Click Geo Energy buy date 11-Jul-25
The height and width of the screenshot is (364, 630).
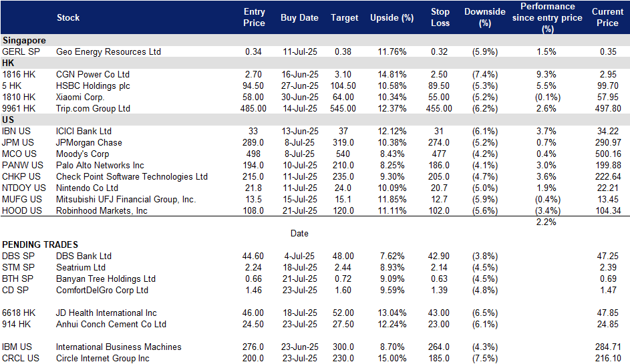pos(300,52)
